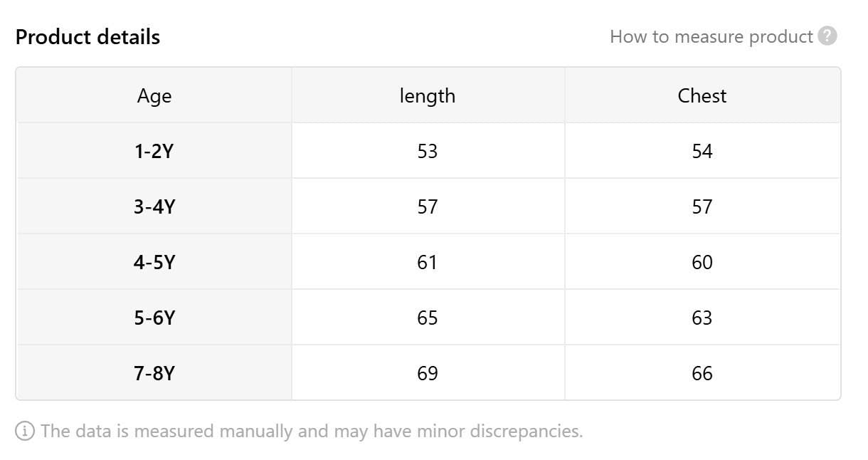The image size is (868, 460).
Task: Open the How to measure product link
Action: (711, 36)
